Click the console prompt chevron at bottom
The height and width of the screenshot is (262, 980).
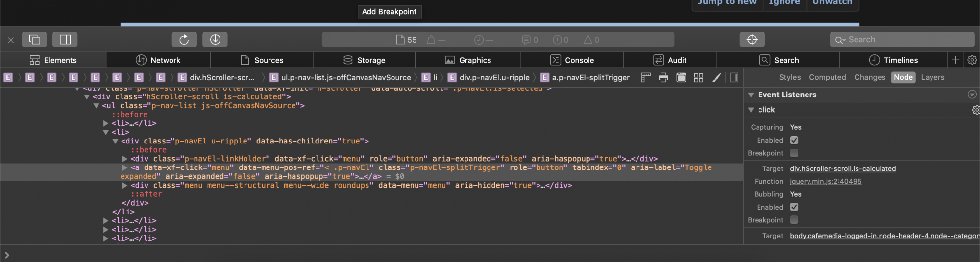7,255
